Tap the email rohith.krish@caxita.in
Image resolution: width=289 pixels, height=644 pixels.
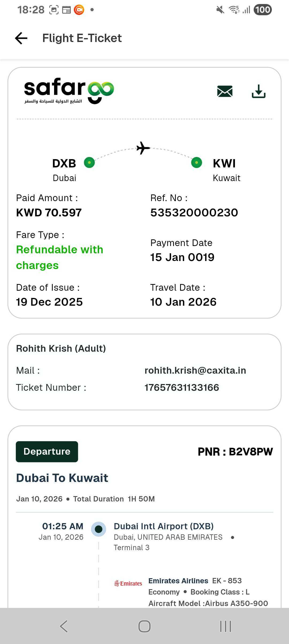[x=195, y=370]
